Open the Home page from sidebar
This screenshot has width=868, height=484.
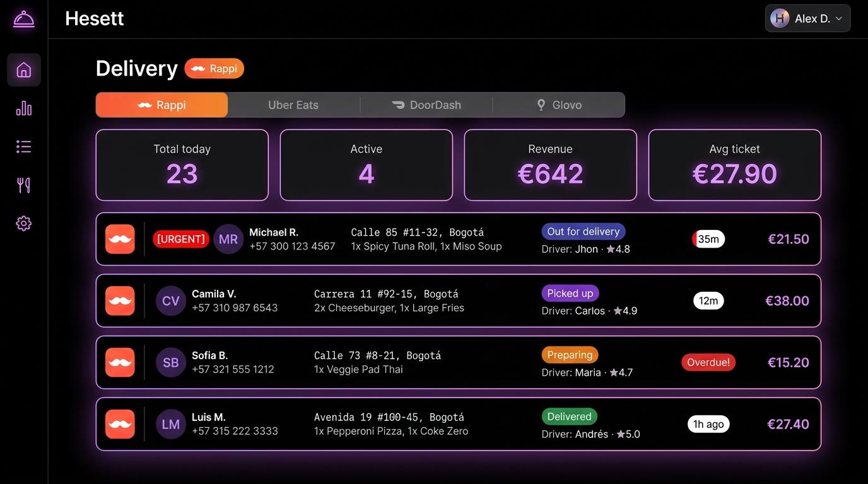24,70
